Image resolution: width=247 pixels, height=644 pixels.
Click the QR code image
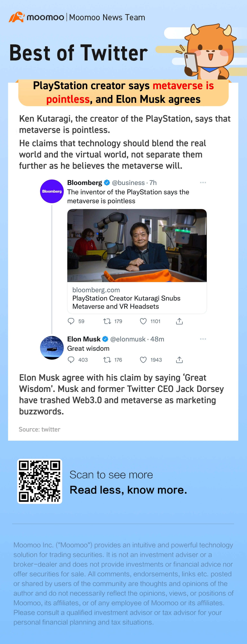40,481
